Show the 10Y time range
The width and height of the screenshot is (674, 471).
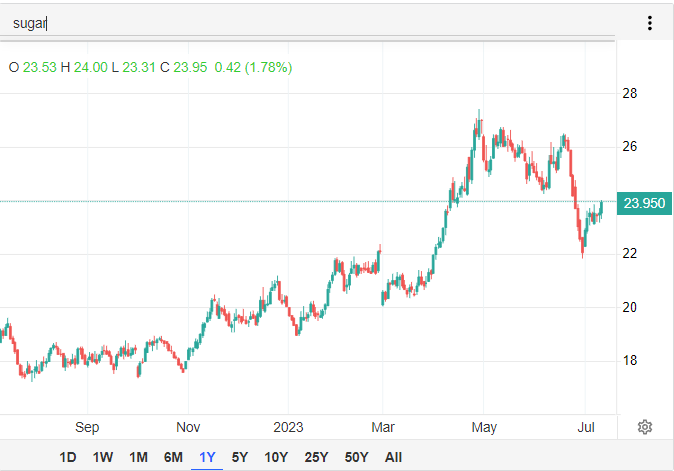click(276, 457)
